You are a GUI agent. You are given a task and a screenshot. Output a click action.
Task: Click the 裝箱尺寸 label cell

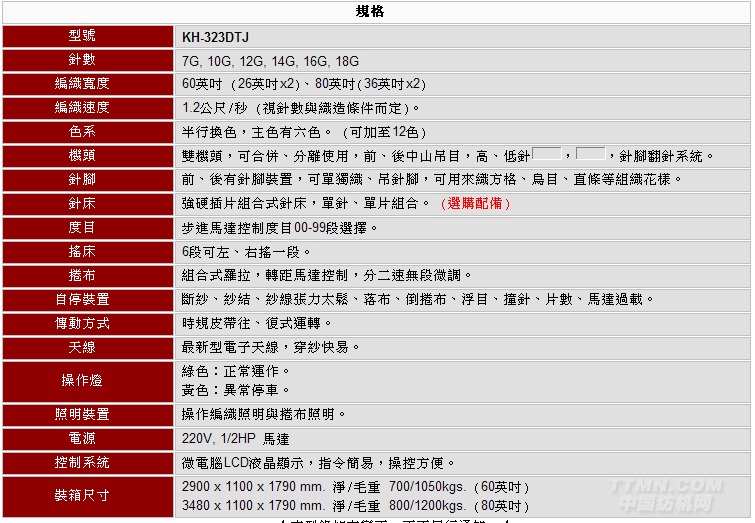[89, 496]
